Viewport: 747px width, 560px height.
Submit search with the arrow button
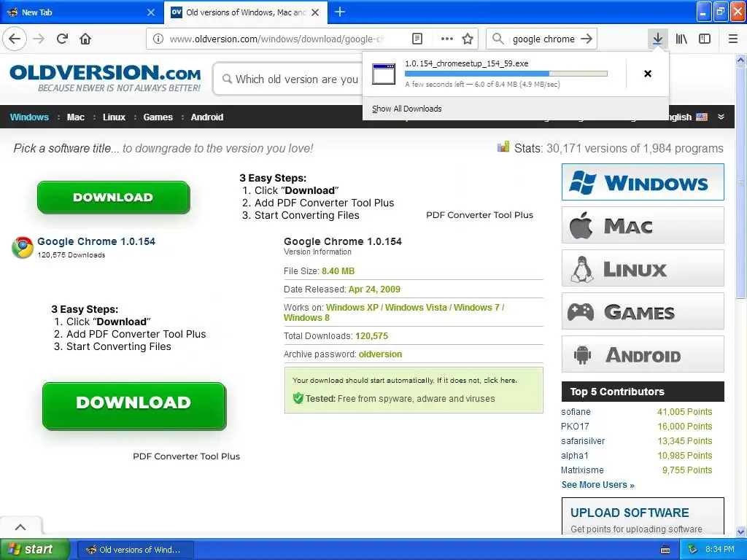click(x=587, y=39)
